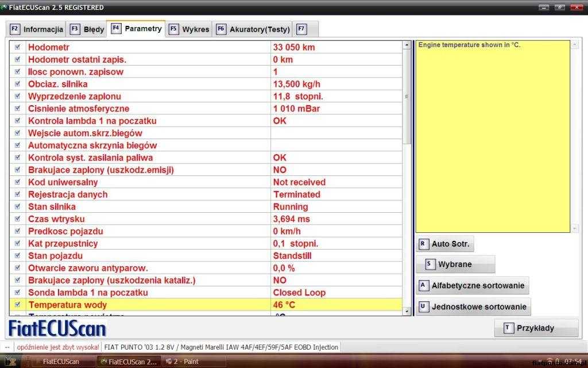Click the parameter list scroll-down arrow
The image size is (588, 368).
pos(407,311)
